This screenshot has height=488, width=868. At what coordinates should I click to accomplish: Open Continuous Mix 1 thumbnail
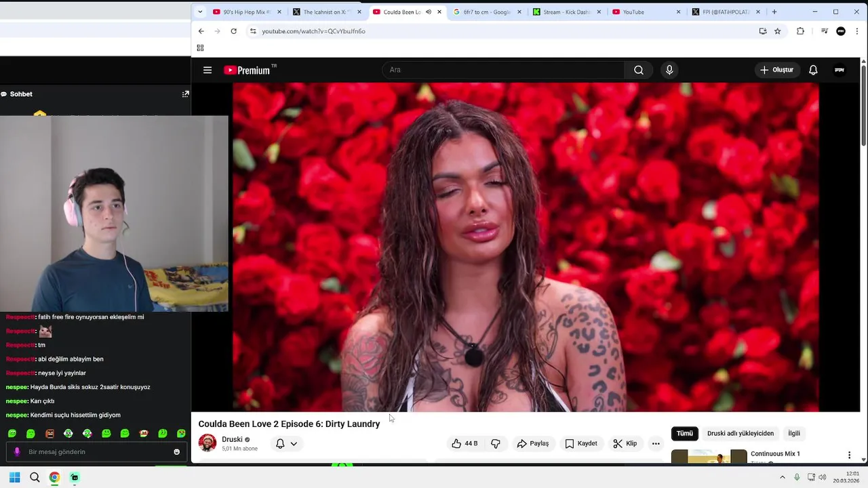pos(709,457)
